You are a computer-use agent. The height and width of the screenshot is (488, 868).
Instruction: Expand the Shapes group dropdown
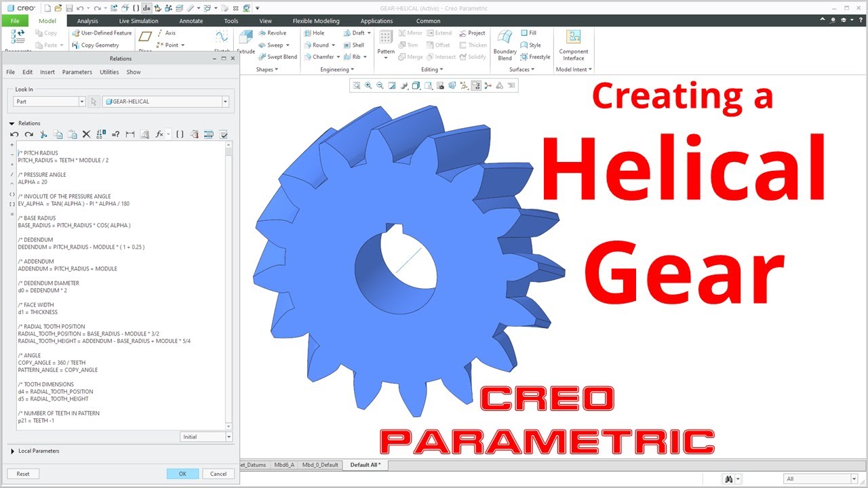click(x=267, y=69)
